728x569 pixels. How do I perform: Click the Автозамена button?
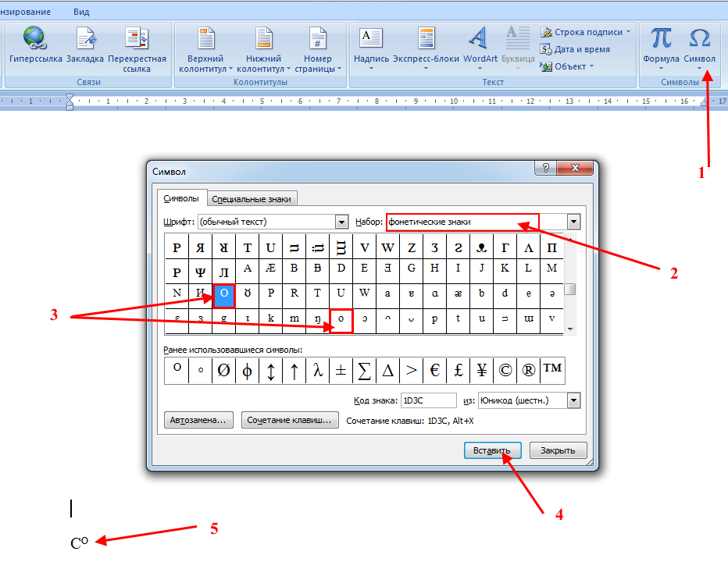198,420
